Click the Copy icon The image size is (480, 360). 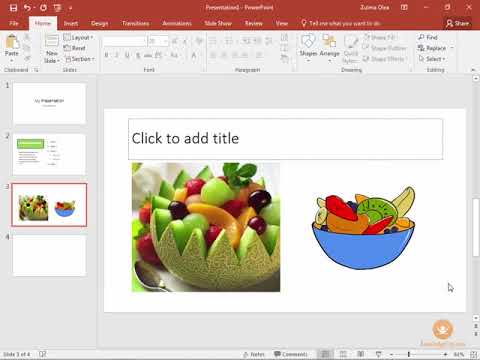[27, 48]
